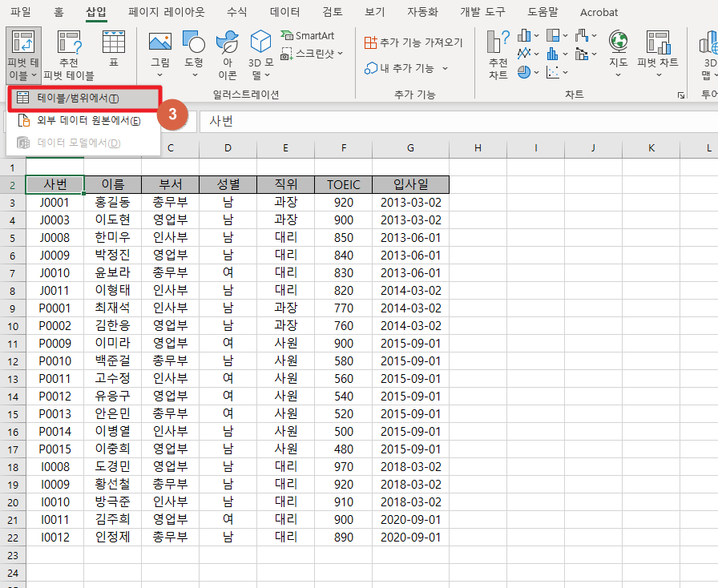
Task: Expand the pie chart dropdown arrow
Action: 536,72
